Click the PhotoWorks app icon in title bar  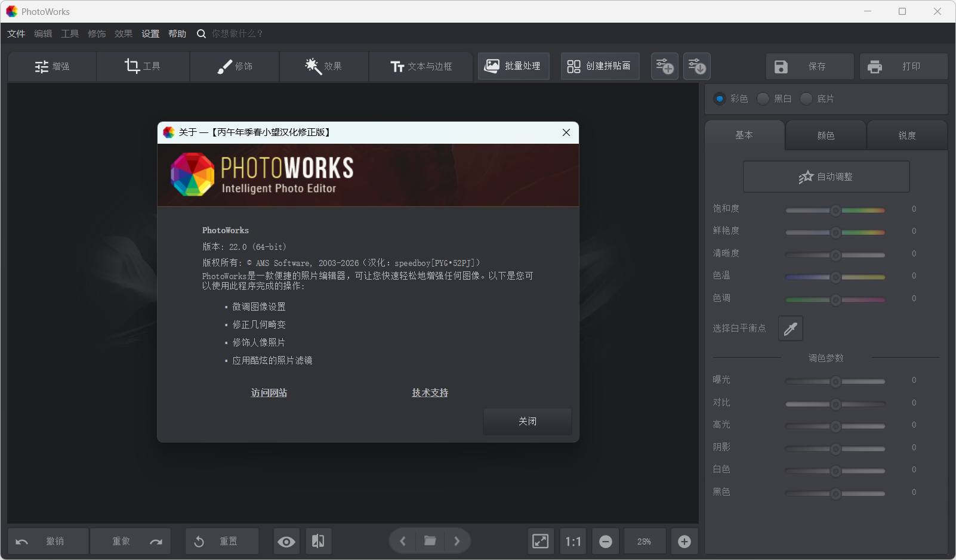pyautogui.click(x=12, y=11)
